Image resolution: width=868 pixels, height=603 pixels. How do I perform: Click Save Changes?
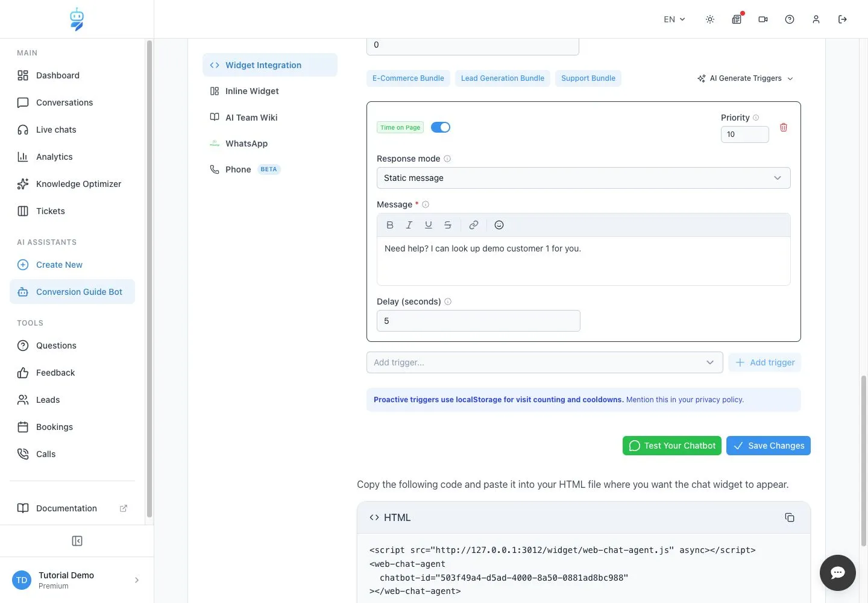point(769,446)
